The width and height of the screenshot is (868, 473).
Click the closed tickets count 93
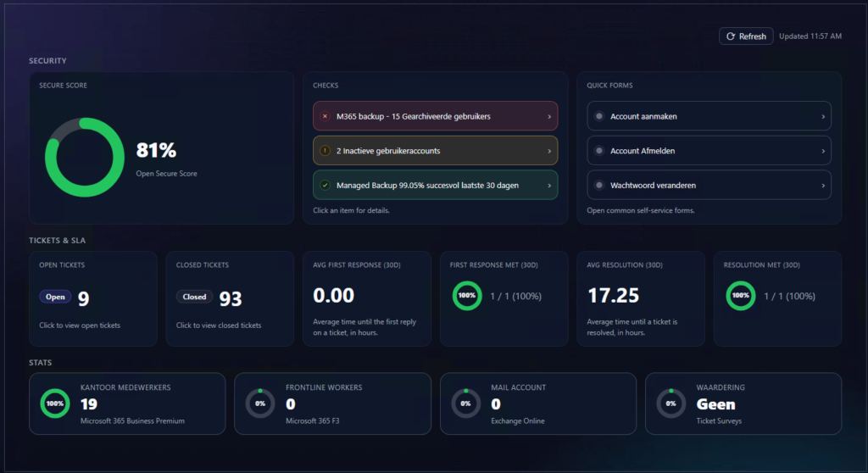[231, 299]
